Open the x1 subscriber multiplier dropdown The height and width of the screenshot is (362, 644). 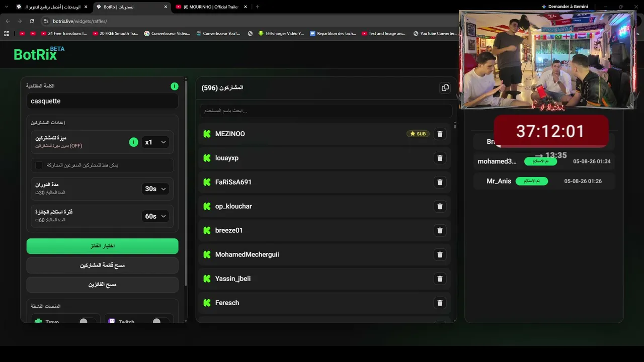click(x=155, y=142)
